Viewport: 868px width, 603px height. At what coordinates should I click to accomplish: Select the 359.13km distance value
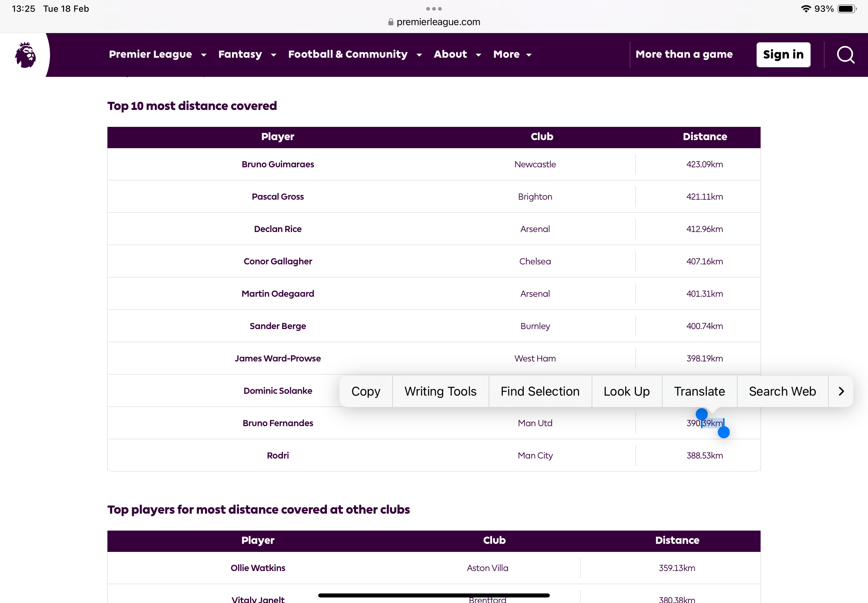click(677, 568)
